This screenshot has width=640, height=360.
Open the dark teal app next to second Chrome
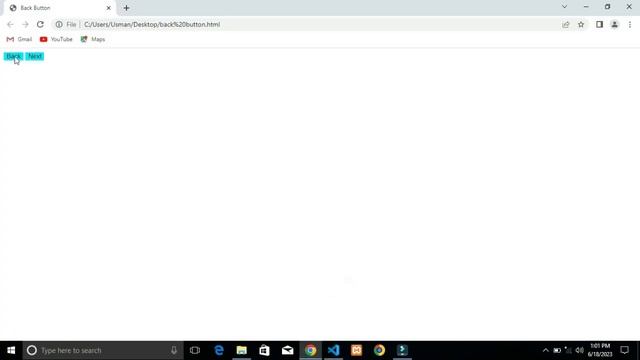click(x=402, y=350)
